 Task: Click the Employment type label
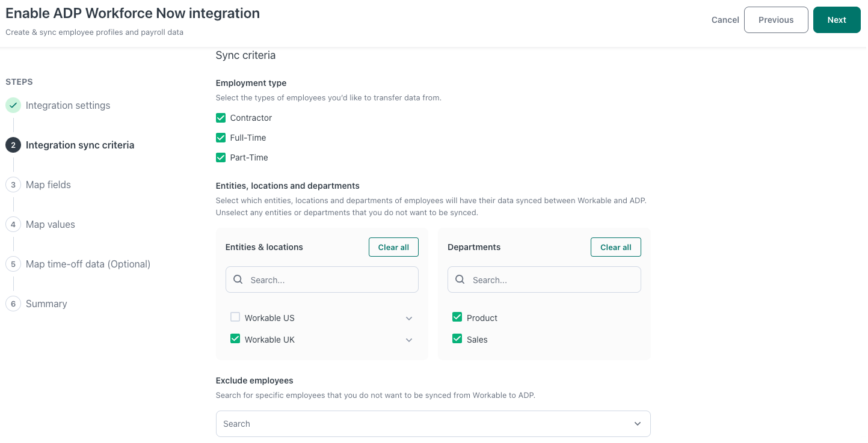click(x=251, y=83)
